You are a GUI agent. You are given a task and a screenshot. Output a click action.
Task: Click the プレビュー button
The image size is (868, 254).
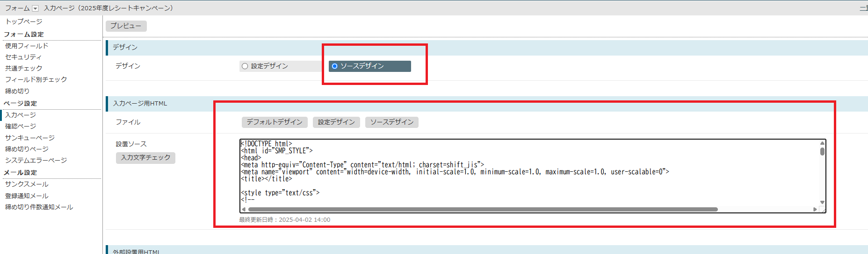click(x=126, y=26)
